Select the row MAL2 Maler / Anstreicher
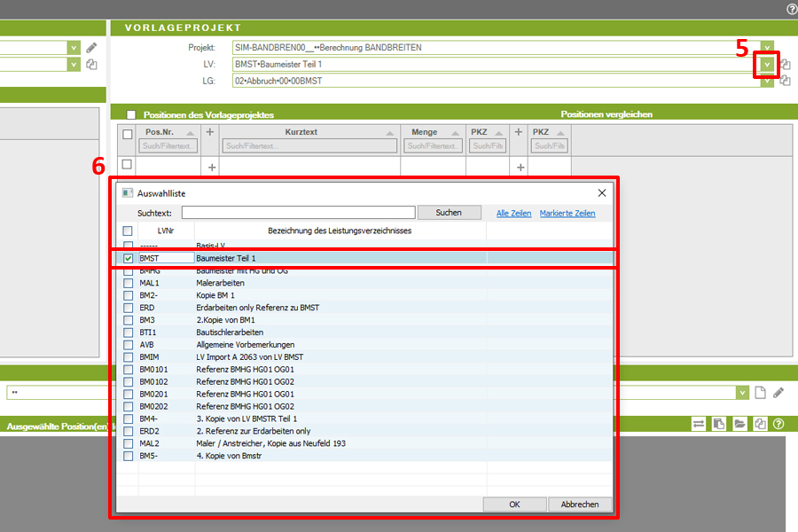This screenshot has height=532, width=798. tap(364, 443)
